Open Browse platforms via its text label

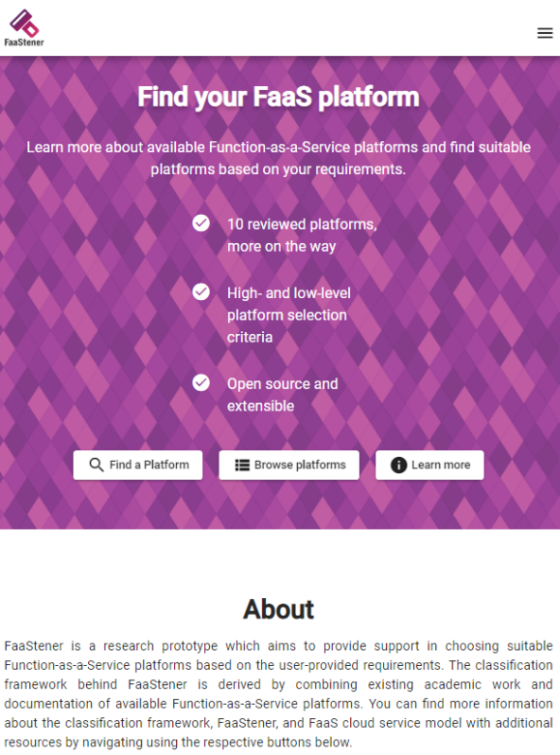click(x=300, y=465)
